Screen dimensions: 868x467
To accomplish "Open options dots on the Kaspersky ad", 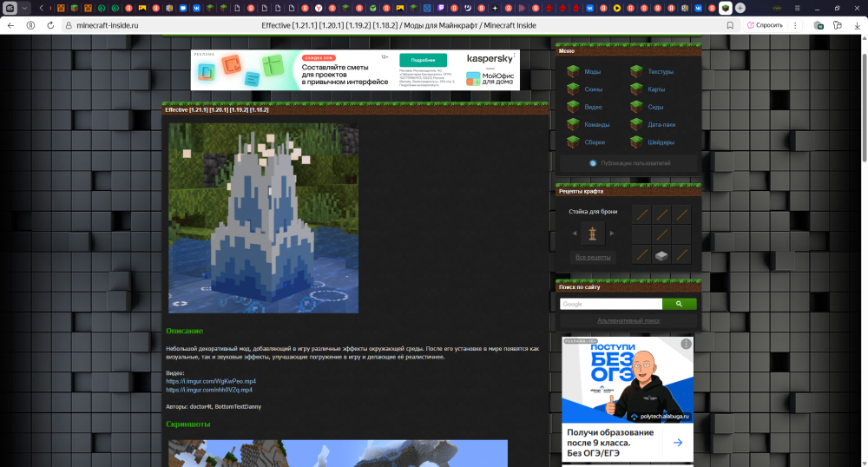I will coord(515,55).
